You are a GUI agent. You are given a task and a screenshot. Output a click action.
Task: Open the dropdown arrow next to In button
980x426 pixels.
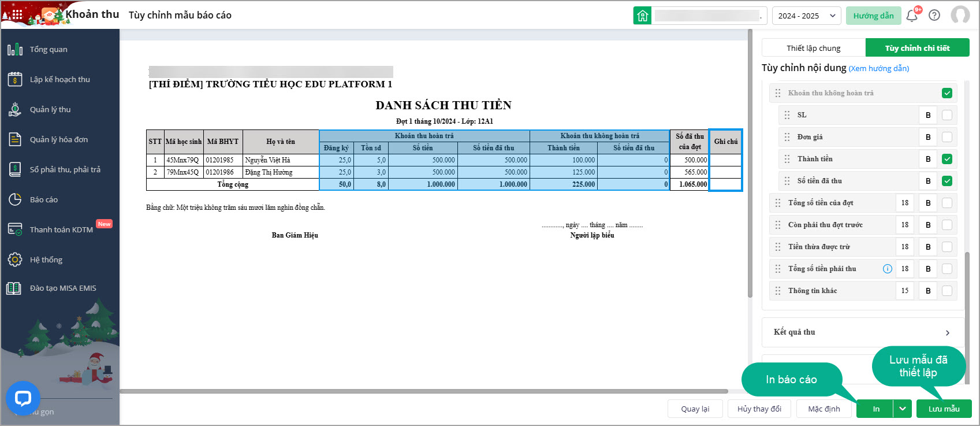[x=903, y=409]
